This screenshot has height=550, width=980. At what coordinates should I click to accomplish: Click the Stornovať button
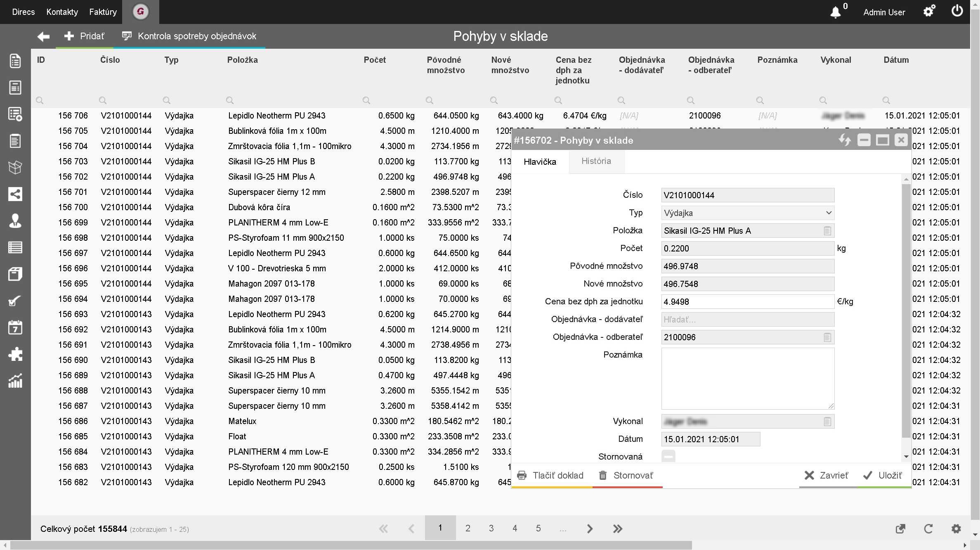click(627, 475)
